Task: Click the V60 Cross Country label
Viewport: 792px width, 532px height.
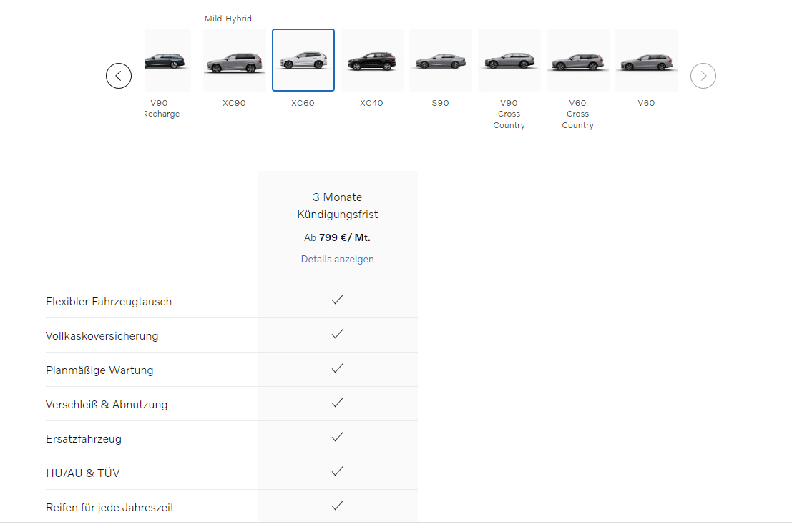Action: tap(578, 114)
